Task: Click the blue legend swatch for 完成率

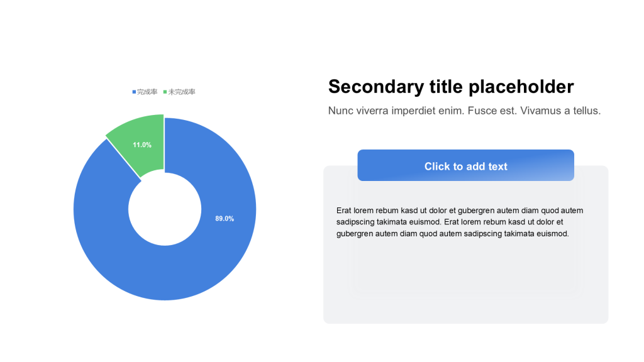Action: click(134, 92)
